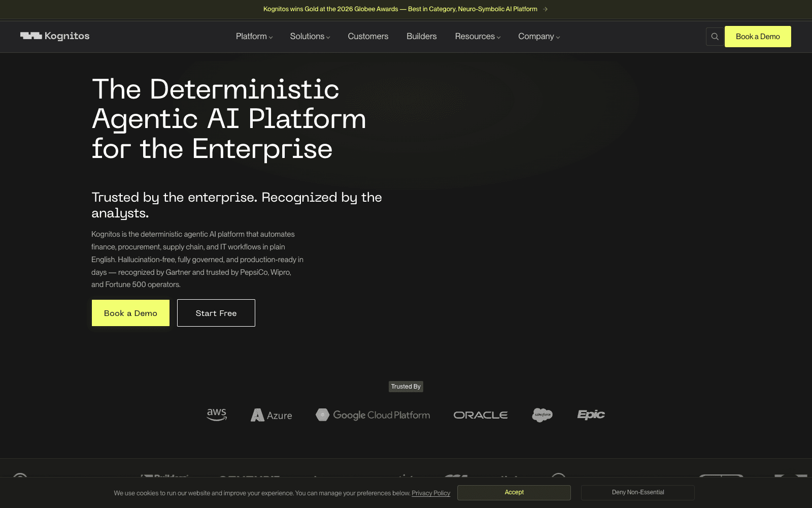Viewport: 812px width, 508px height.
Task: Click the Kognitos logo in the header
Action: [x=55, y=36]
